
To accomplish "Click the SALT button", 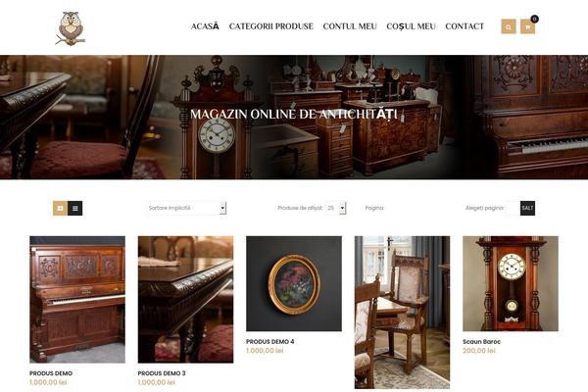I will tap(527, 208).
